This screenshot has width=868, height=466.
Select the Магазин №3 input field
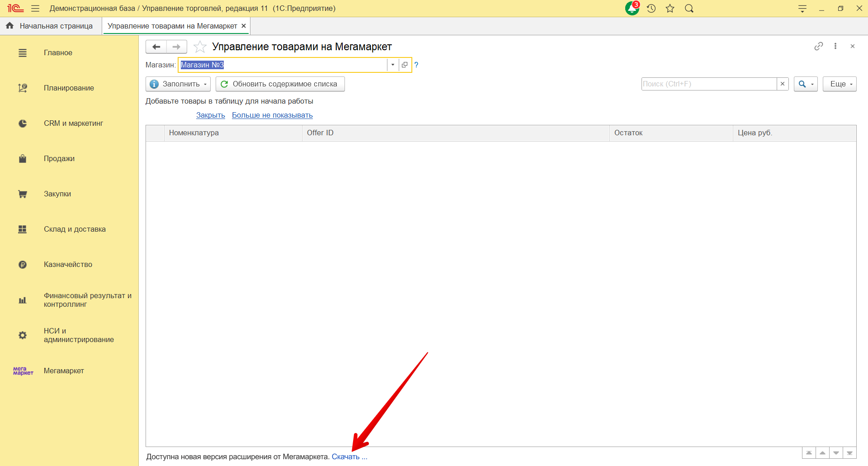pyautogui.click(x=283, y=65)
